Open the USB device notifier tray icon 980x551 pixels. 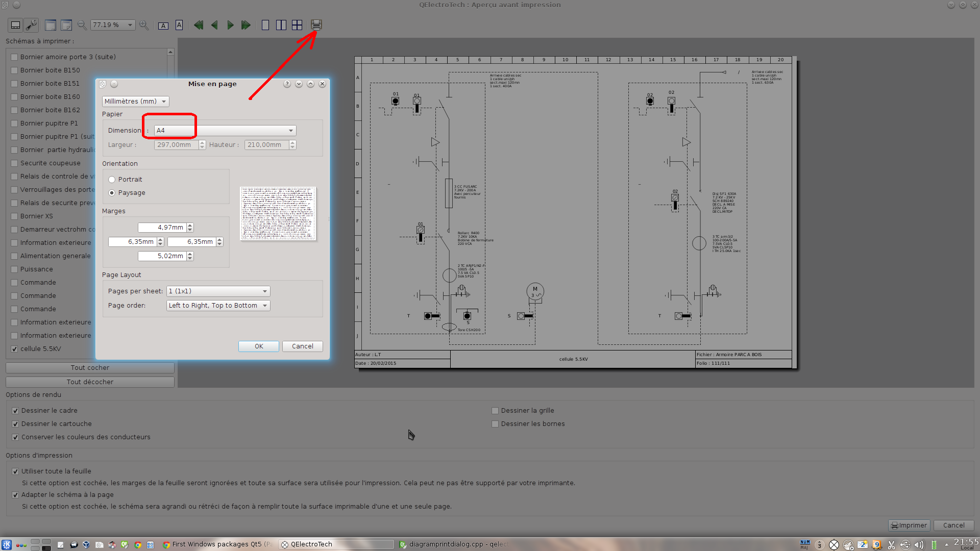point(905,545)
